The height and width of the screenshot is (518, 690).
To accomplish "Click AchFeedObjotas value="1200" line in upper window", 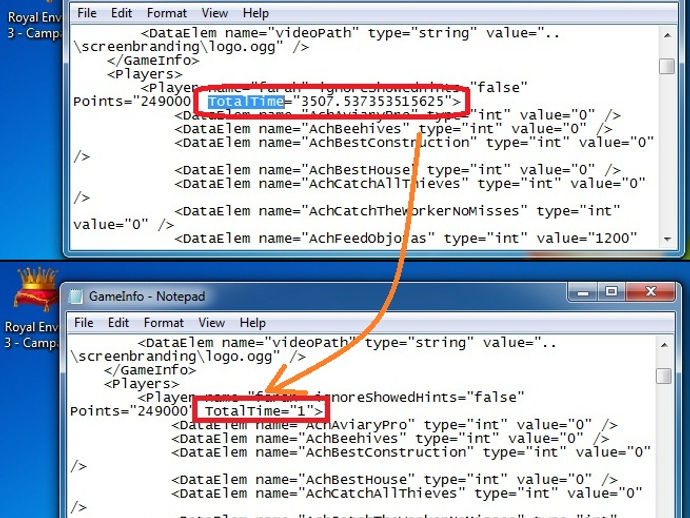I will coord(406,239).
